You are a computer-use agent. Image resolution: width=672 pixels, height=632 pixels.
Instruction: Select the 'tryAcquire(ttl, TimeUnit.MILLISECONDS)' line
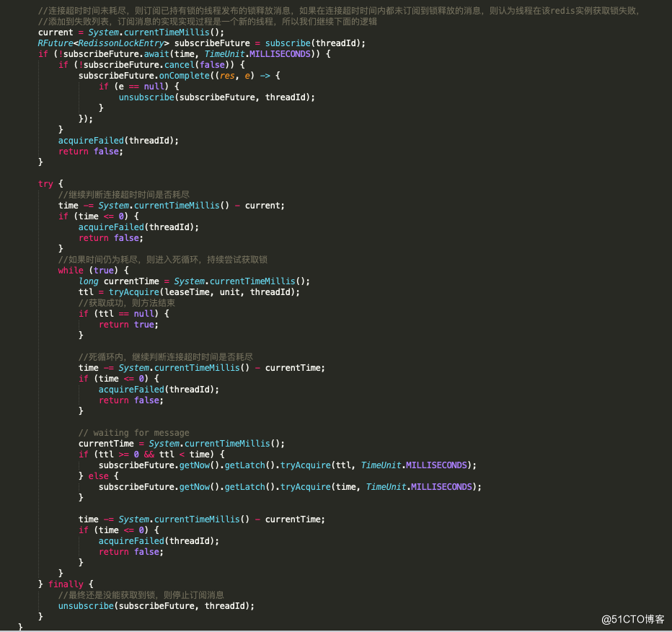(x=288, y=465)
